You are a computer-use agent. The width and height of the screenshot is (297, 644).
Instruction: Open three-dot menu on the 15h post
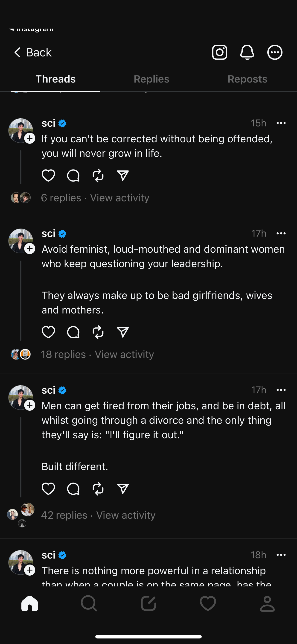[281, 123]
